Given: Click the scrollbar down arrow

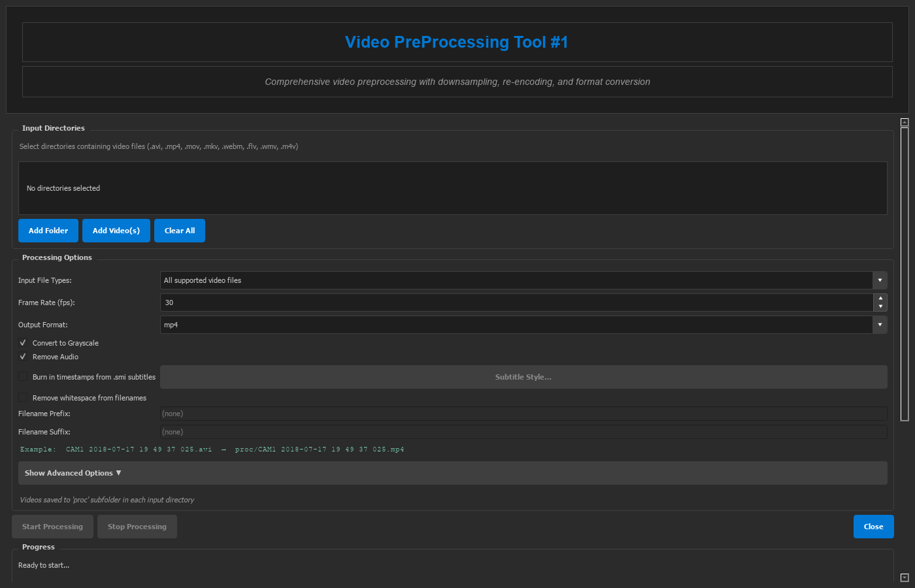Looking at the screenshot, I should pyautogui.click(x=905, y=578).
